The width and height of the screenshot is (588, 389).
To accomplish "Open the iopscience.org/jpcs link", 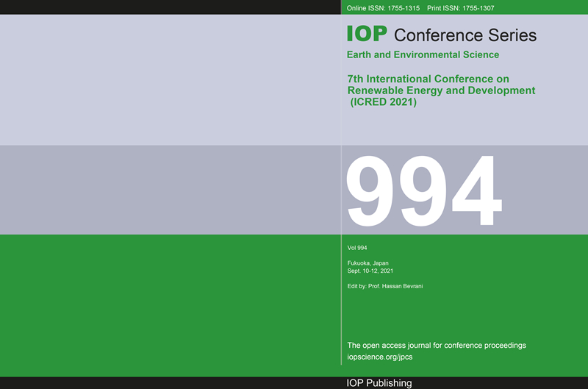I will click(x=379, y=357).
